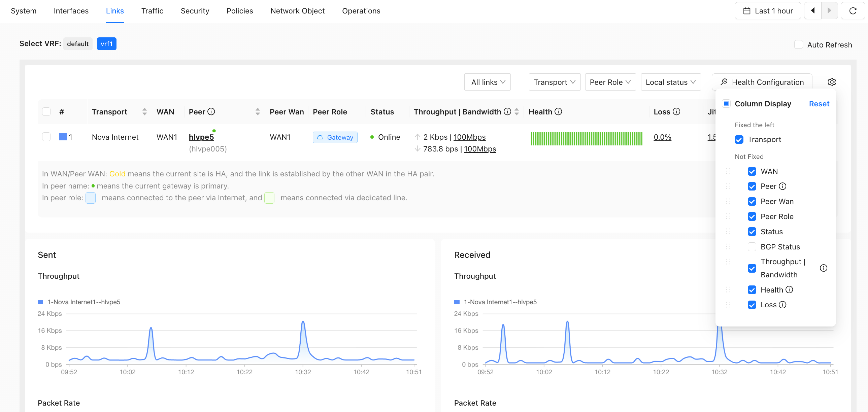Go to previous time period arrow

click(x=812, y=11)
